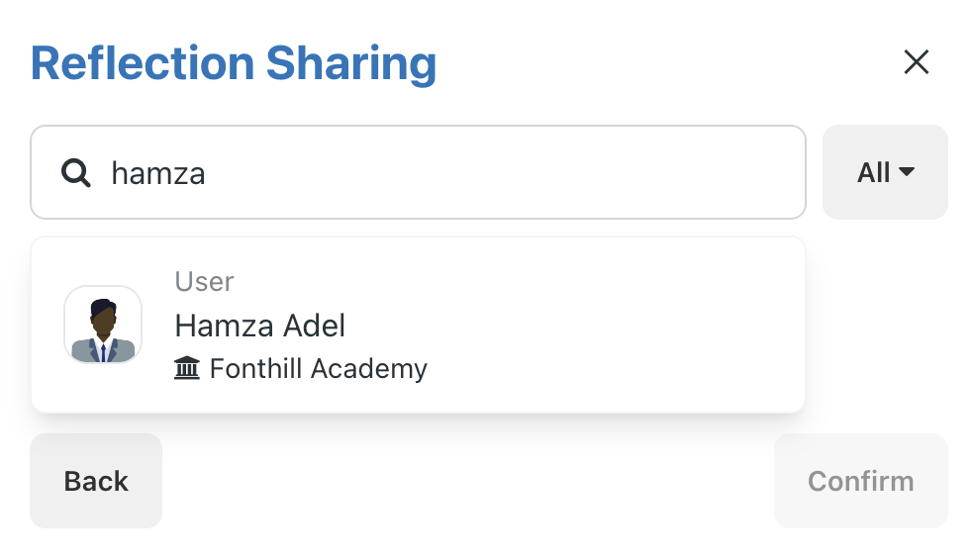Go back with the Back button
This screenshot has height=560, width=972.
96,481
